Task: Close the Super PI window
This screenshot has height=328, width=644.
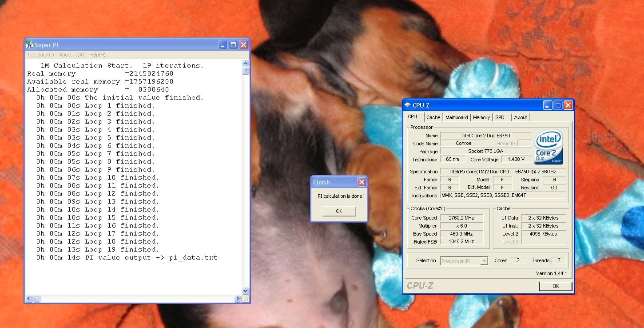Action: [243, 45]
